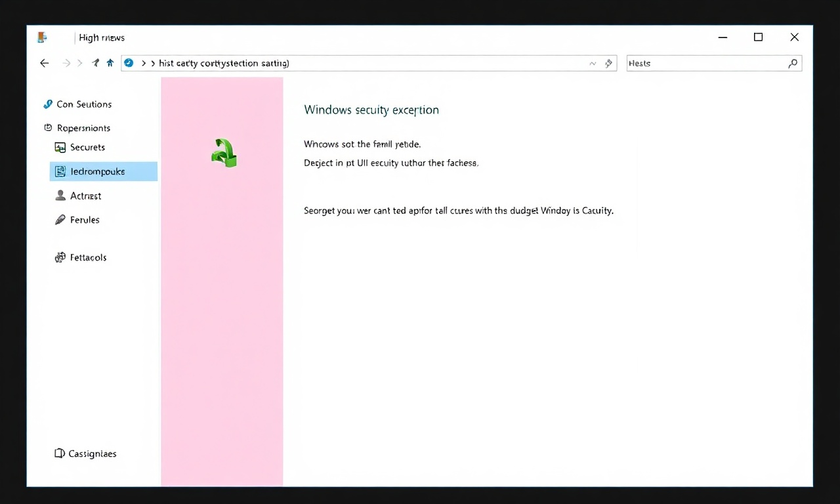Click the blue up arrow button
Screen dimensions: 840x504
110,63
